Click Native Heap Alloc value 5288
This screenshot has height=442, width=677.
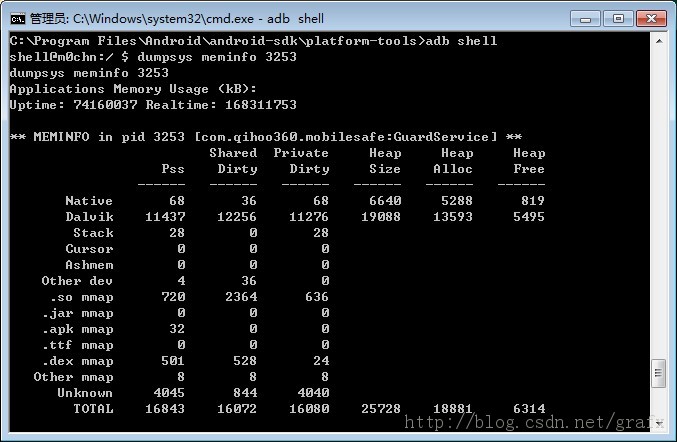click(x=457, y=201)
